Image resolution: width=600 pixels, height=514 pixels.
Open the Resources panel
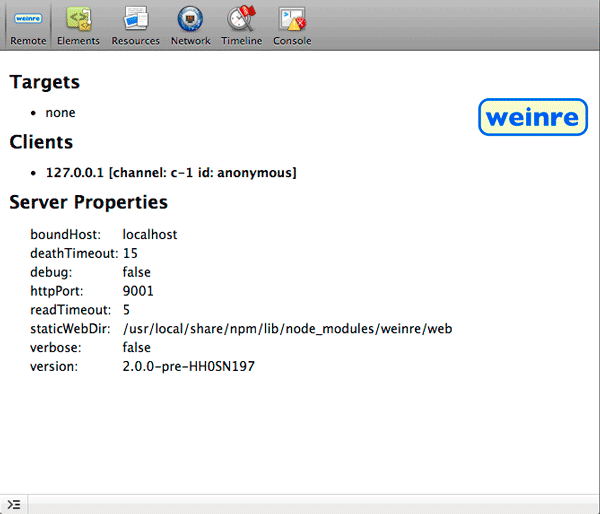pos(135,25)
